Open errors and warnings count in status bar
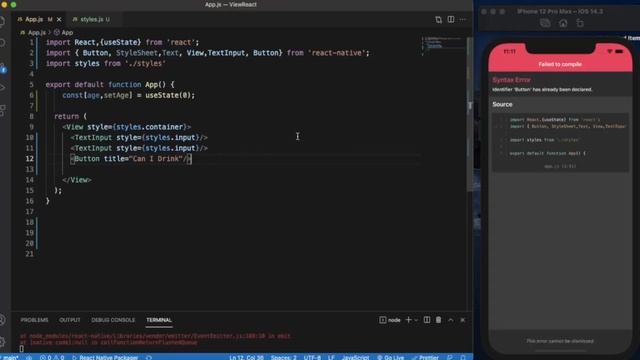The width and height of the screenshot is (640, 360). 52,357
